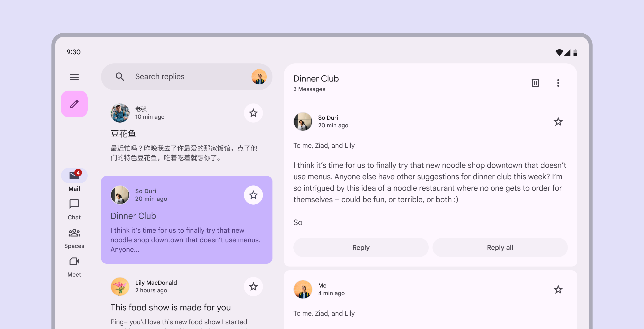Open the 'This food show is made for you' email
This screenshot has width=644, height=329.
coord(171,307)
